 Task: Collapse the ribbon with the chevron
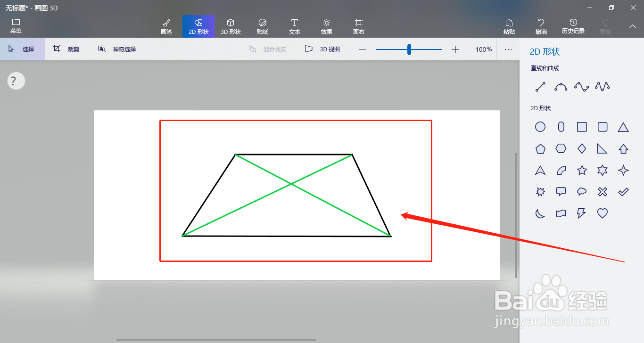633,26
